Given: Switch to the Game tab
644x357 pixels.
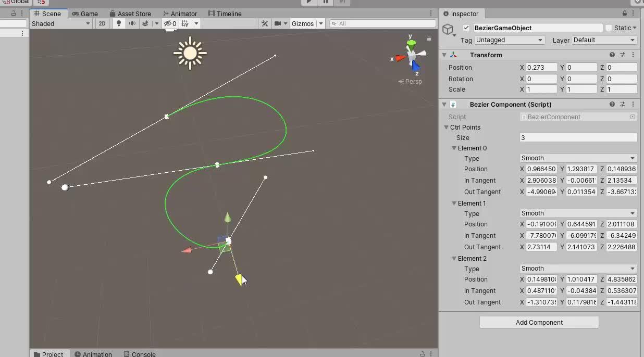Looking at the screenshot, I should click(85, 14).
